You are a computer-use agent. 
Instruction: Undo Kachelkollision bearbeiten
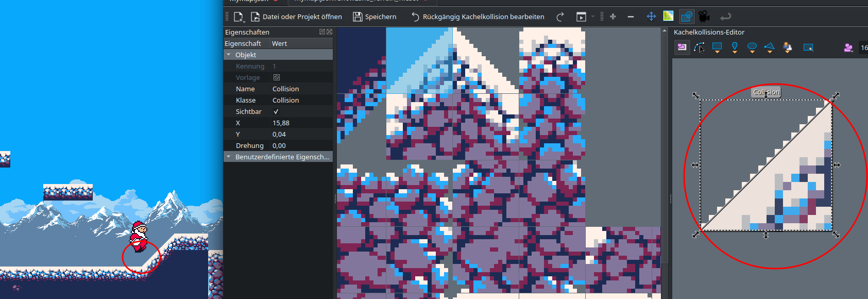click(x=478, y=17)
